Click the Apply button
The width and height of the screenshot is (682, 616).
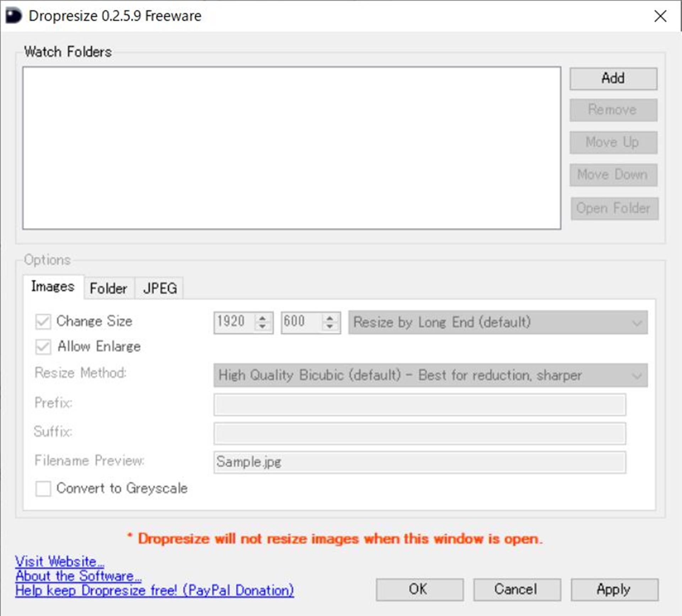(x=614, y=589)
